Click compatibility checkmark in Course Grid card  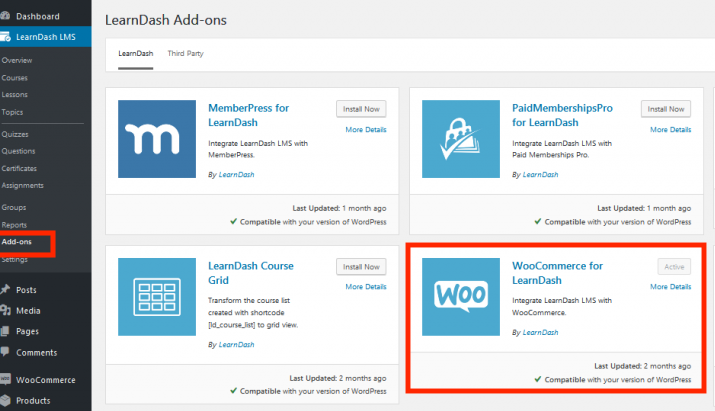[233, 390]
